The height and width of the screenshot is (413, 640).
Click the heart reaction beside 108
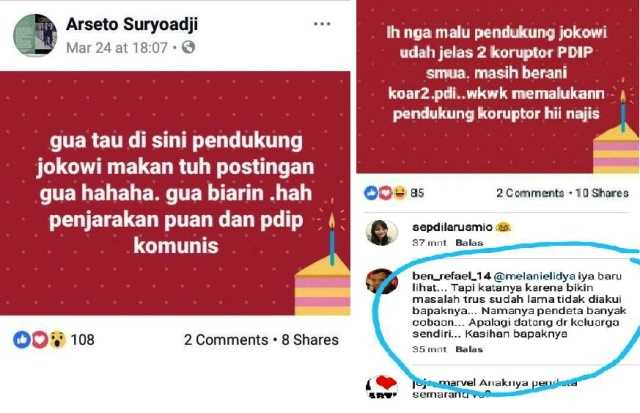[40, 340]
